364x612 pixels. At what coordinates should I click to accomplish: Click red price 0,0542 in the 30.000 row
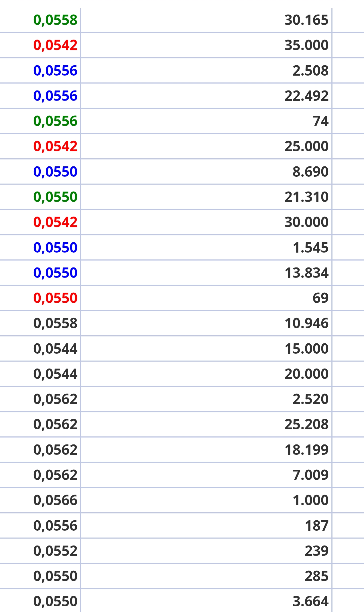tap(55, 222)
